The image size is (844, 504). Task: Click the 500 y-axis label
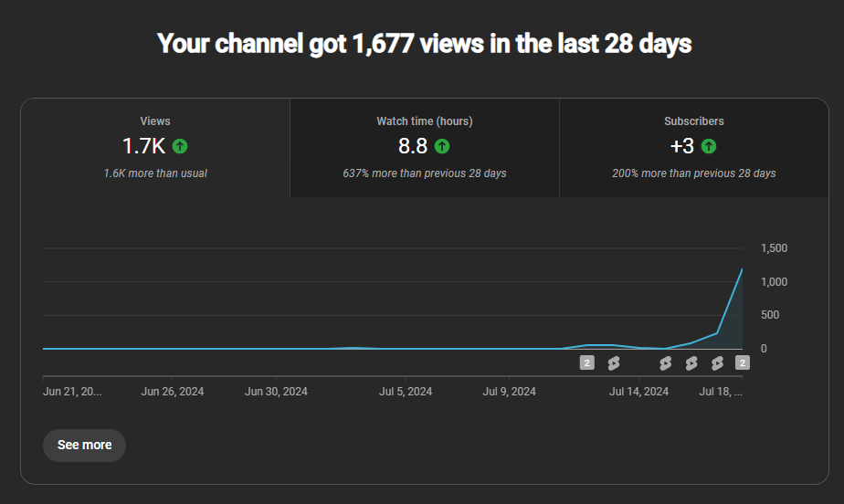pos(770,315)
